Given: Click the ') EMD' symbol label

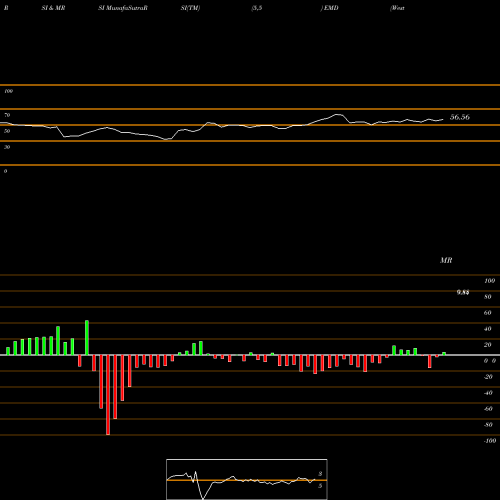Looking at the screenshot, I should coord(329,8).
